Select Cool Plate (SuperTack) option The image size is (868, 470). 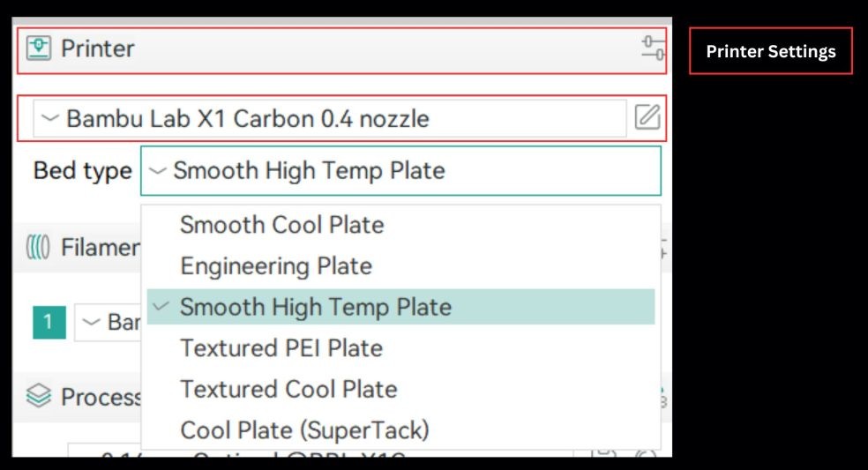[304, 430]
